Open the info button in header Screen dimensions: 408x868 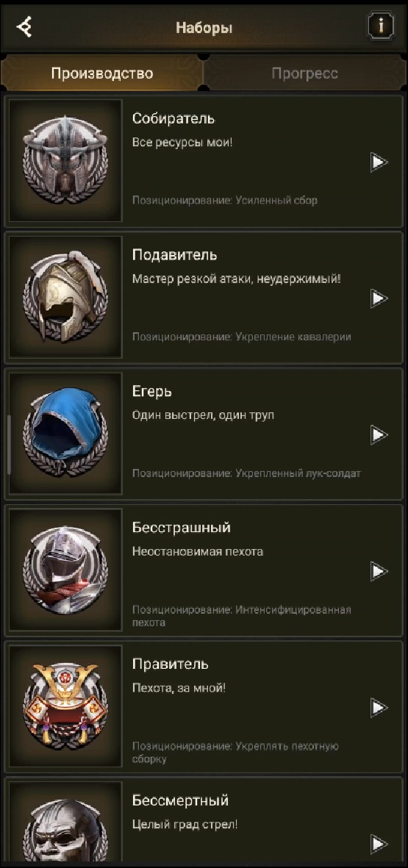click(x=381, y=26)
